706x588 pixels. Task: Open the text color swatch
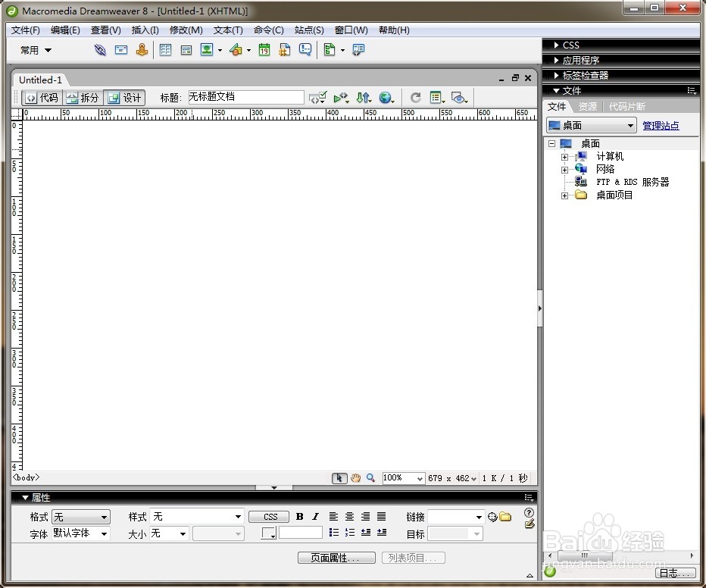point(268,533)
